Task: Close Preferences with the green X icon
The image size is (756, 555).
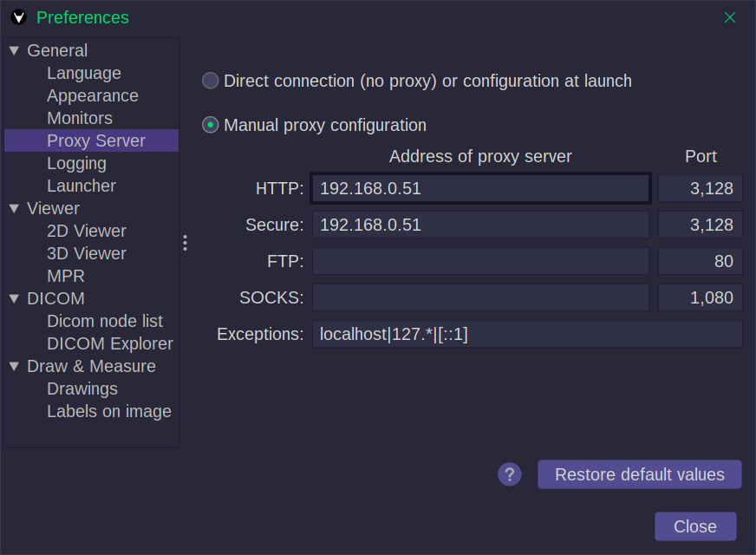Action: click(729, 17)
